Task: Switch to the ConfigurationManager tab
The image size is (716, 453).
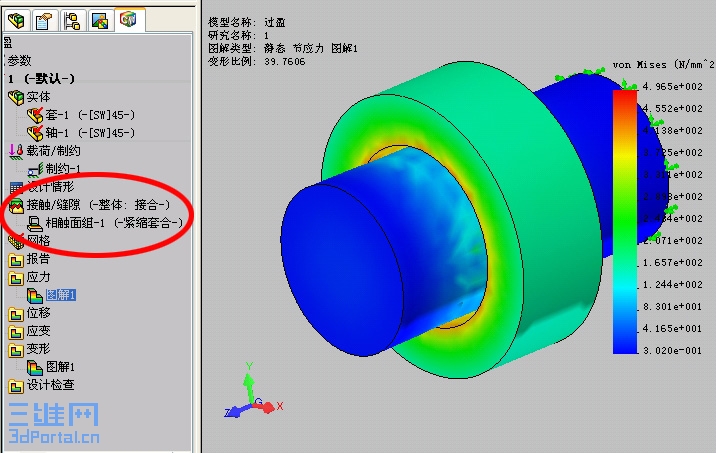Action: pyautogui.click(x=72, y=21)
